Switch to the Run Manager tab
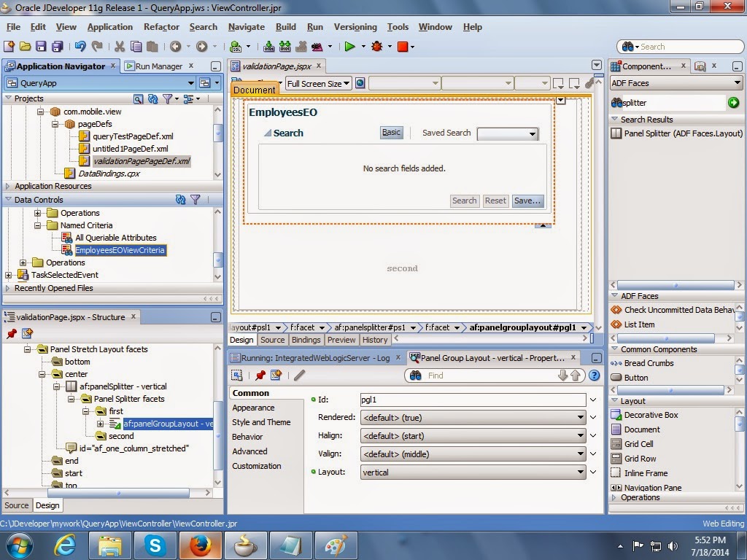The height and width of the screenshot is (560, 747). [x=158, y=66]
